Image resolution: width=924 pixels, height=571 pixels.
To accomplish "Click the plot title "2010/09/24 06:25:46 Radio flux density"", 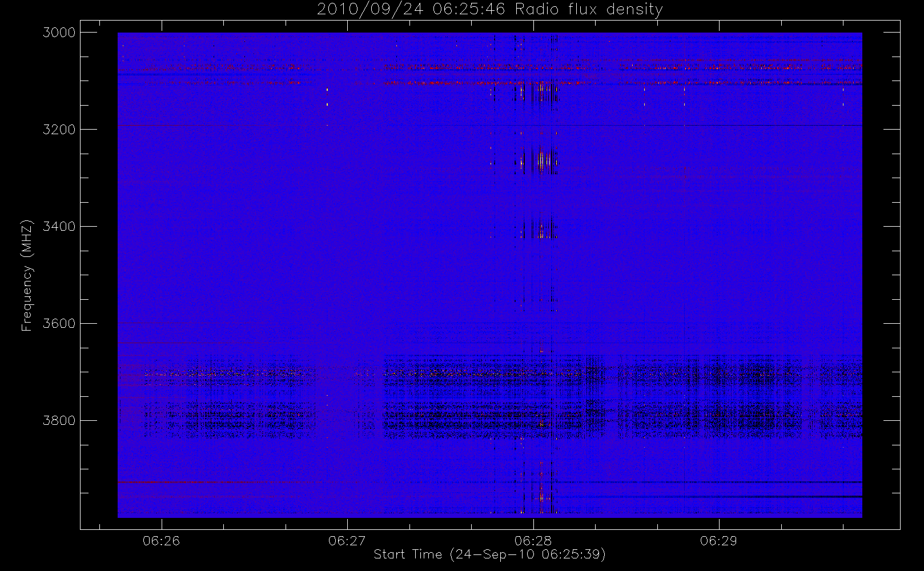I will click(490, 10).
